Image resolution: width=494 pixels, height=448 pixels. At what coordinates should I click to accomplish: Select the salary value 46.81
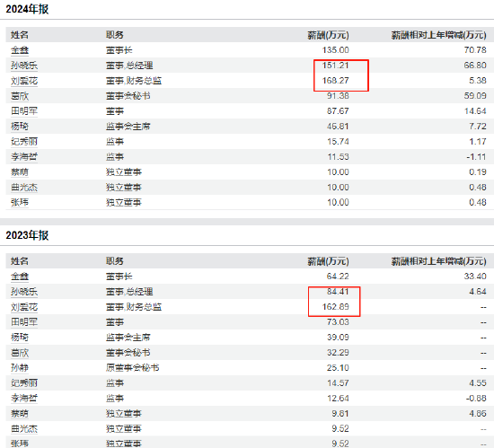[x=338, y=127]
